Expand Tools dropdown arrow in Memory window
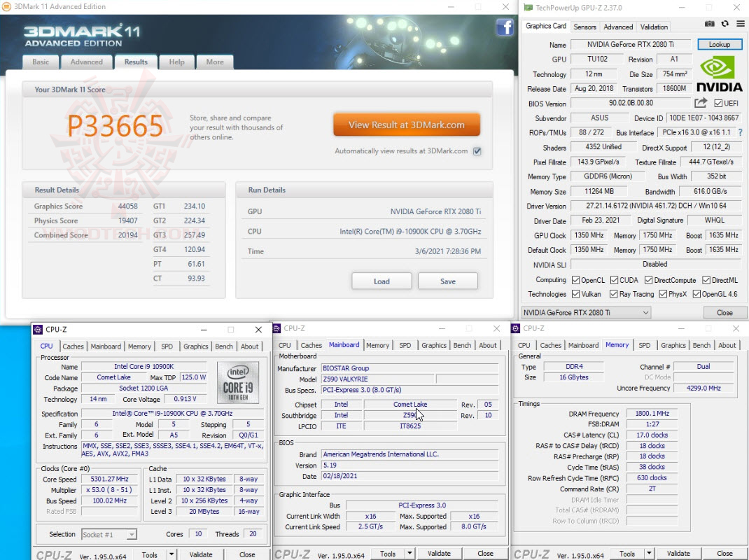749x560 pixels. 649,553
